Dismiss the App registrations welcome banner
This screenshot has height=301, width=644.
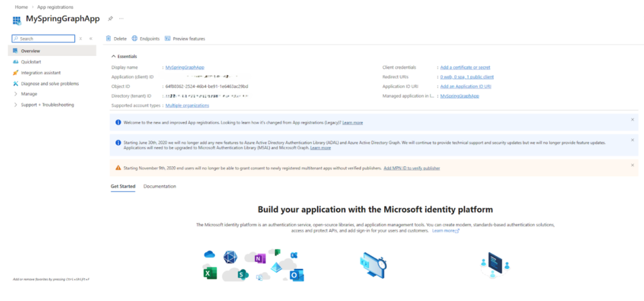tap(633, 119)
